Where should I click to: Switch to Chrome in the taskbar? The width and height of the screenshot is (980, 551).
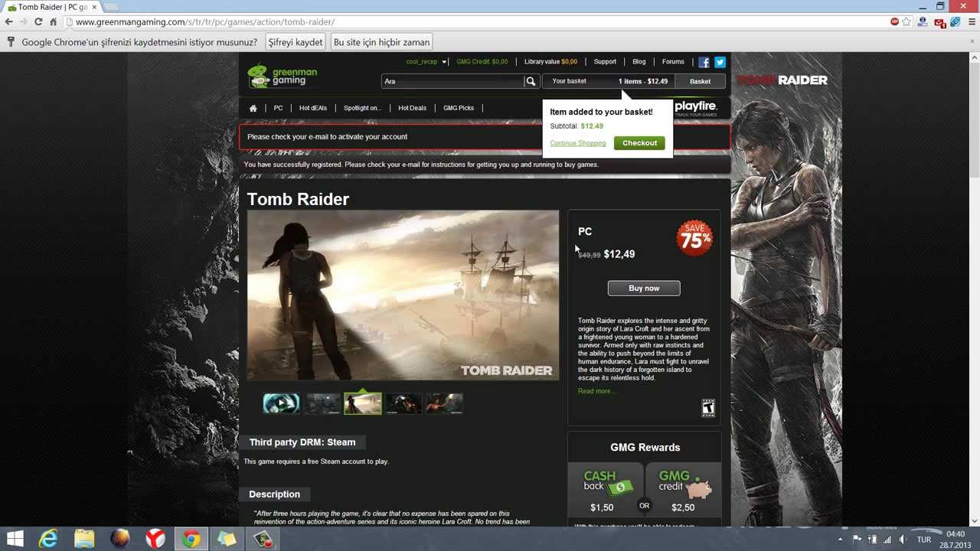pyautogui.click(x=191, y=539)
